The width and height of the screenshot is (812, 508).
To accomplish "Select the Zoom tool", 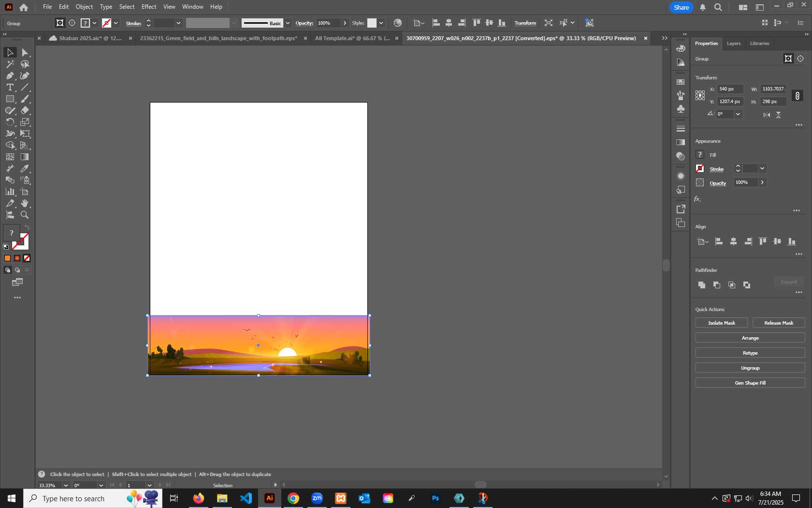I will 25,215.
